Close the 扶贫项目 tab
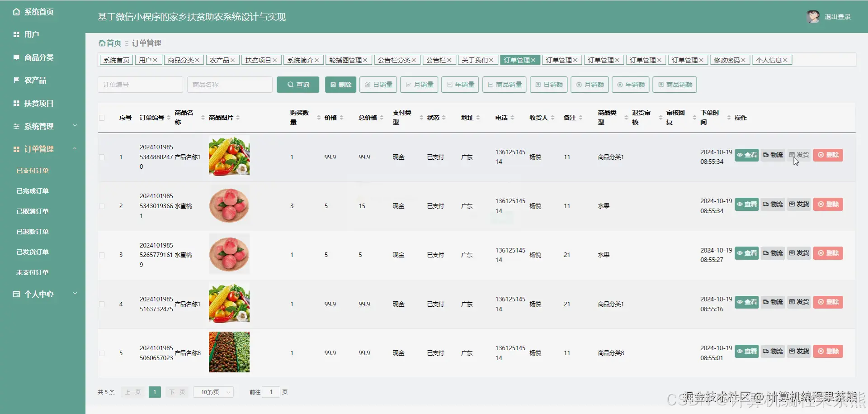Screen dimensions: 868x414 [x=274, y=60]
